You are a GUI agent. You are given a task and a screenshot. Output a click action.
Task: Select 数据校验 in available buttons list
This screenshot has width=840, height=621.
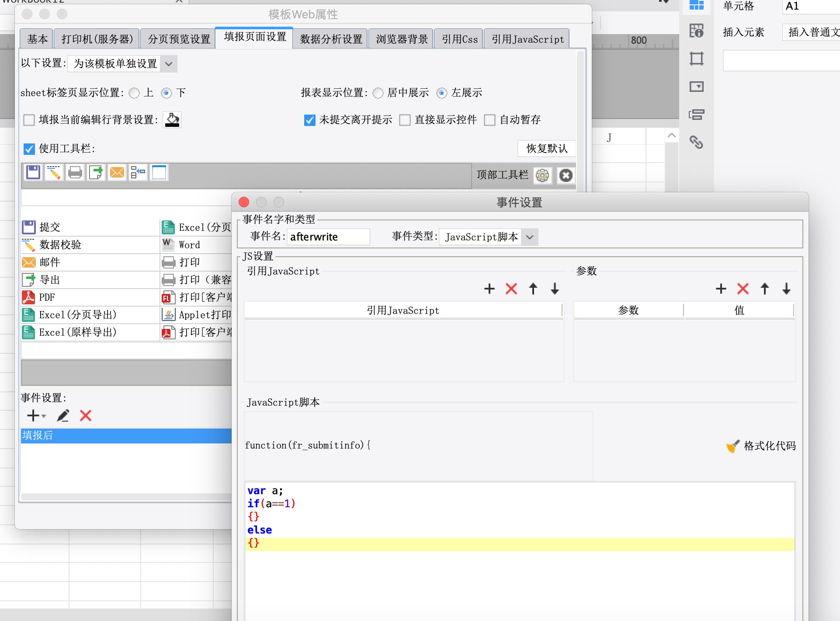pyautogui.click(x=91, y=245)
